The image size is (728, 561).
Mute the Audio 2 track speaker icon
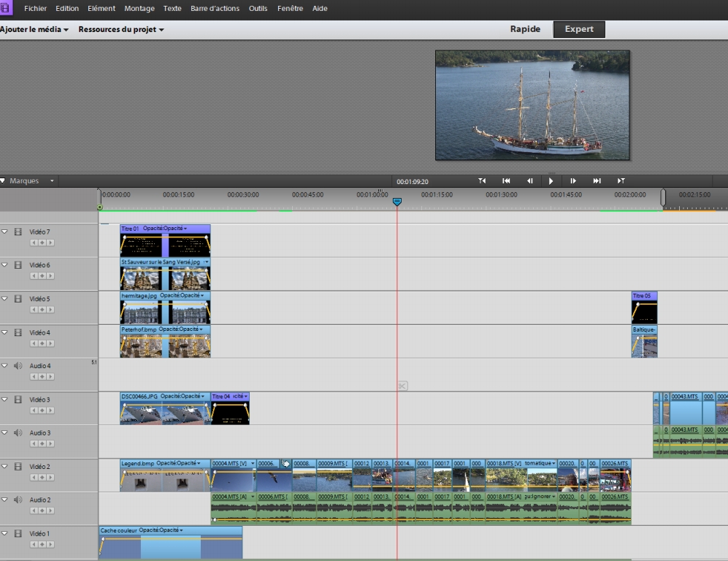click(x=18, y=500)
